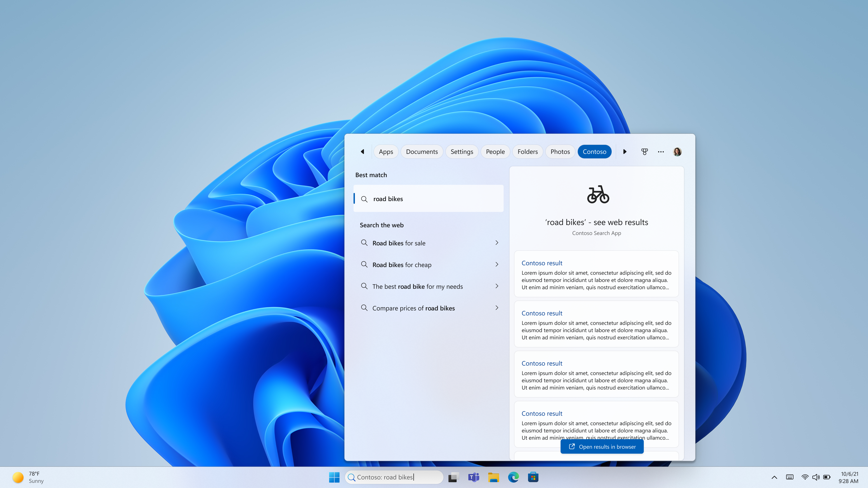Click the Documents filter tab
868x488 pixels.
(422, 151)
